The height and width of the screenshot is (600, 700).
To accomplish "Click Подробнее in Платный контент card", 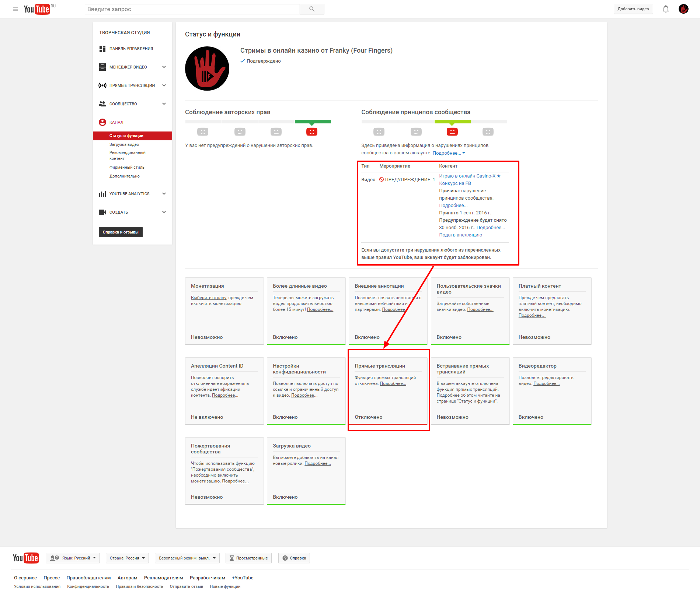I will (532, 316).
